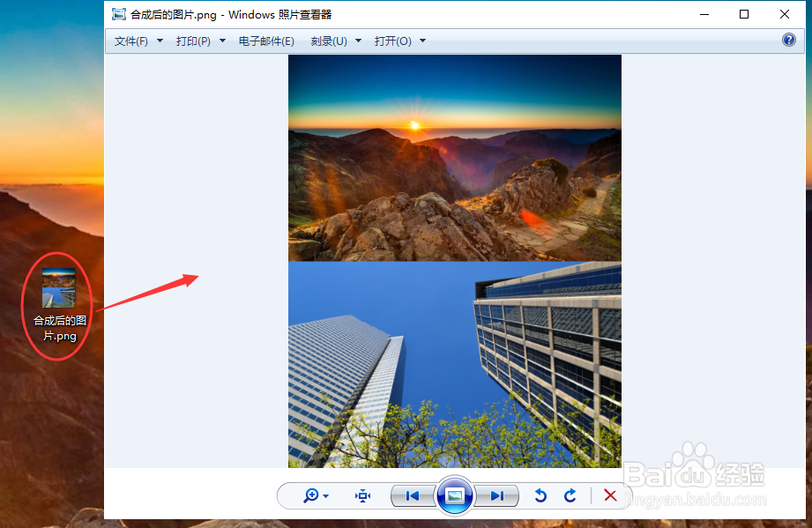The image size is (812, 528).
Task: Click the 电子邮件(E) menu item
Action: (x=266, y=41)
